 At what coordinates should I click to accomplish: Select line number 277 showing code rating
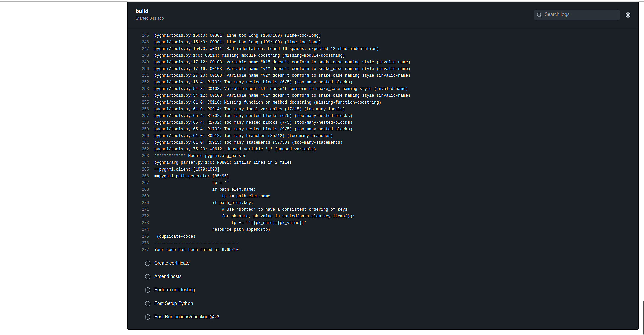pos(145,250)
